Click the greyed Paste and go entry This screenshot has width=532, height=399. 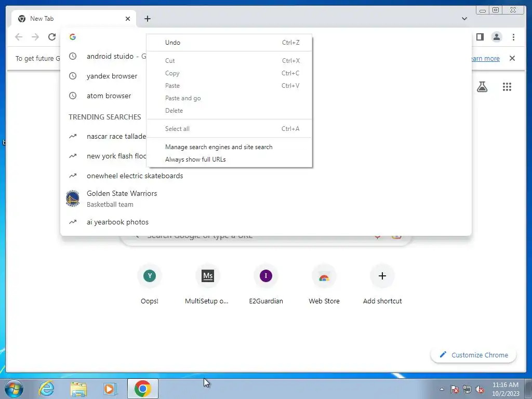(x=229, y=98)
